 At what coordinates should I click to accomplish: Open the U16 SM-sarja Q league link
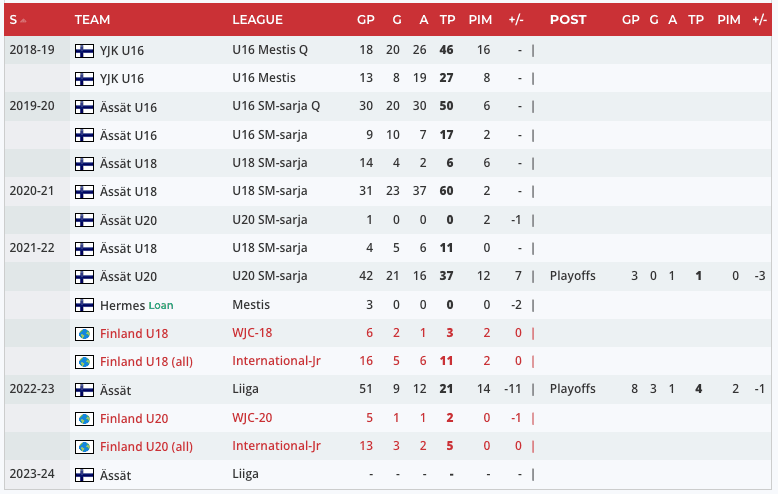[276, 106]
